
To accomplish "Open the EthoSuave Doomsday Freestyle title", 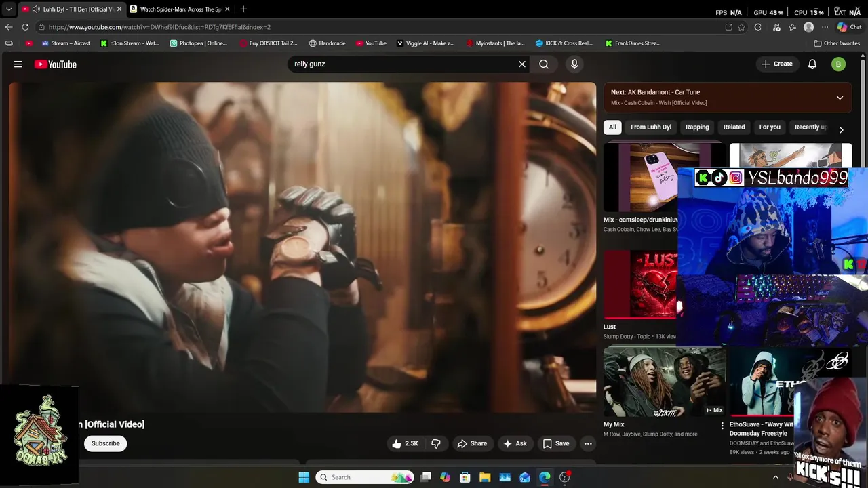I will coord(762,429).
